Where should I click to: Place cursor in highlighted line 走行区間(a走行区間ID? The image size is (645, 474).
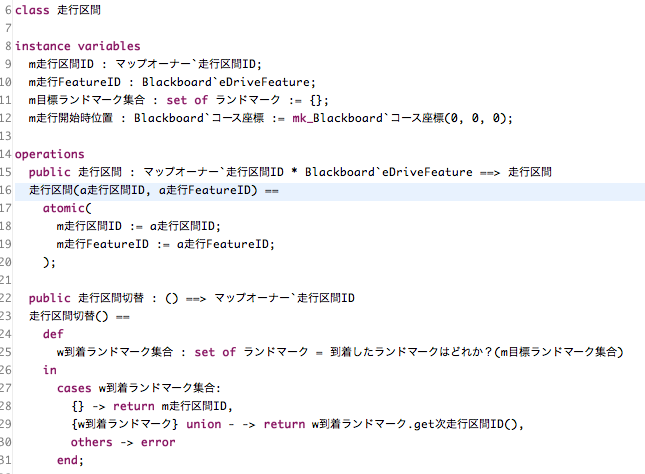(x=330, y=192)
